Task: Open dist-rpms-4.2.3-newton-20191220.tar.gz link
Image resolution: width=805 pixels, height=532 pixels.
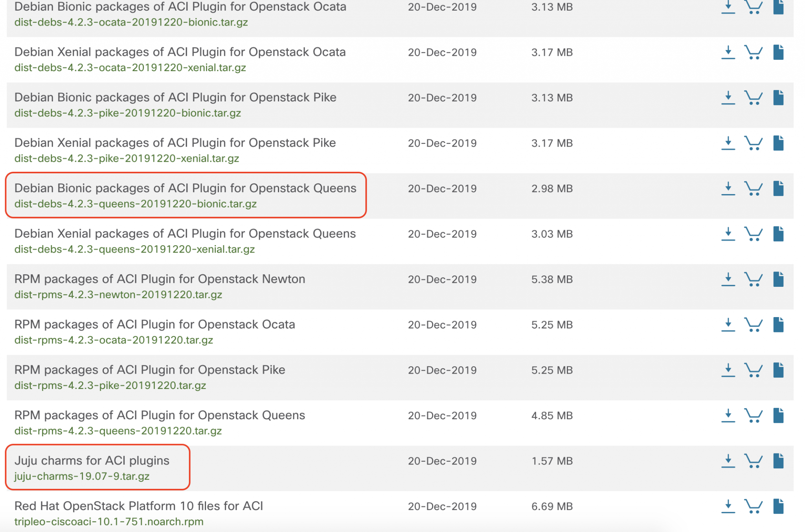Action: tap(118, 295)
